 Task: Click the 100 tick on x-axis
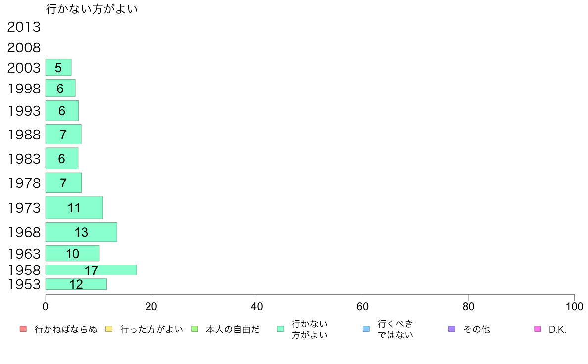(574, 306)
